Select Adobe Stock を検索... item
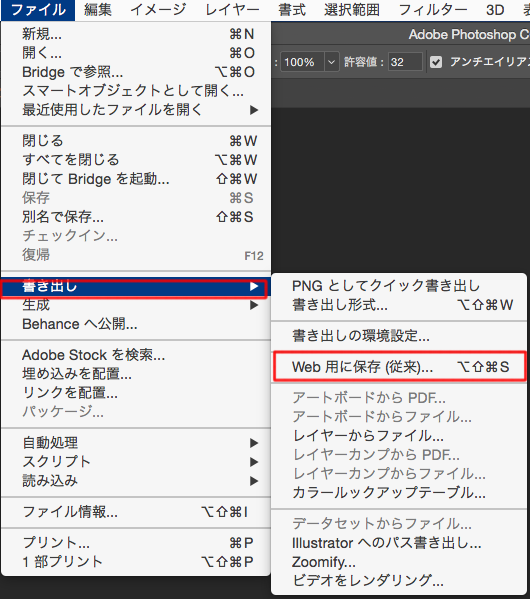Image resolution: width=530 pixels, height=599 pixels. (x=136, y=355)
